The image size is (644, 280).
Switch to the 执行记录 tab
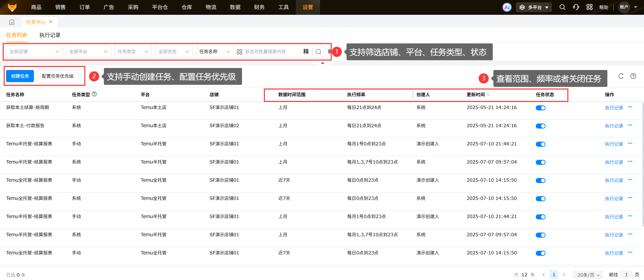[50, 35]
